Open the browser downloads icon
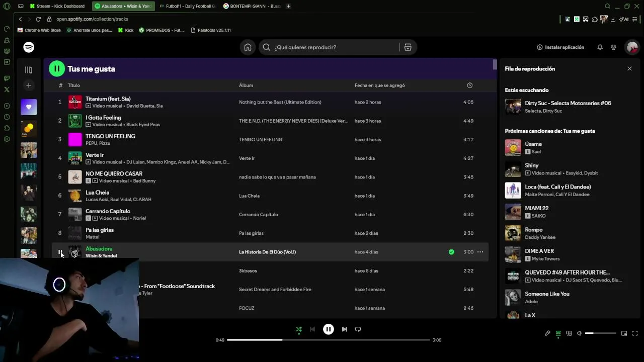644x362 pixels. click(613, 19)
